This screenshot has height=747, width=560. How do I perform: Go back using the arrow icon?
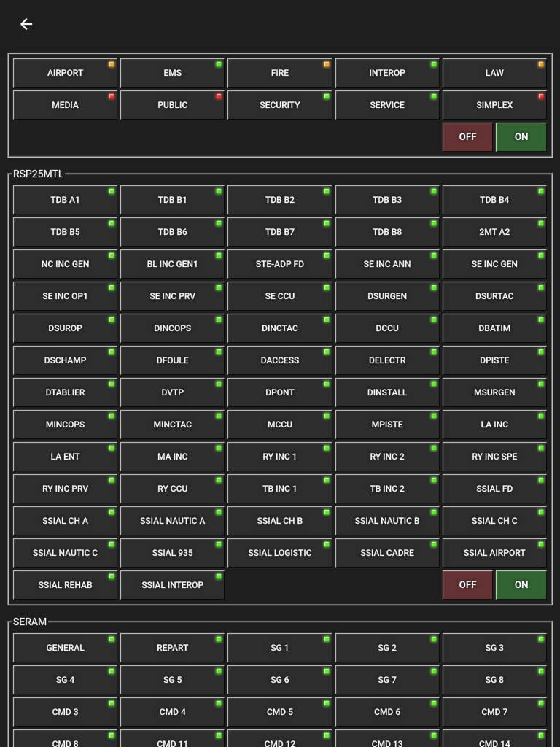point(26,24)
